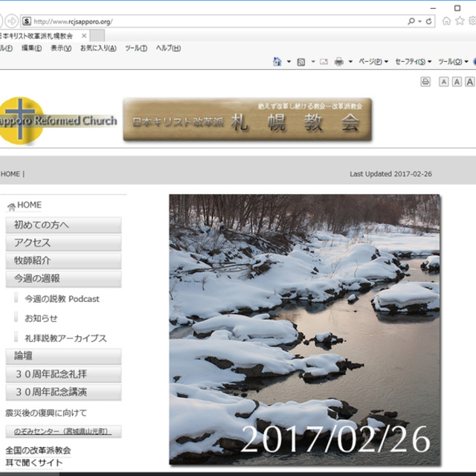Click the RSS feeds icon in command bar

(301, 62)
